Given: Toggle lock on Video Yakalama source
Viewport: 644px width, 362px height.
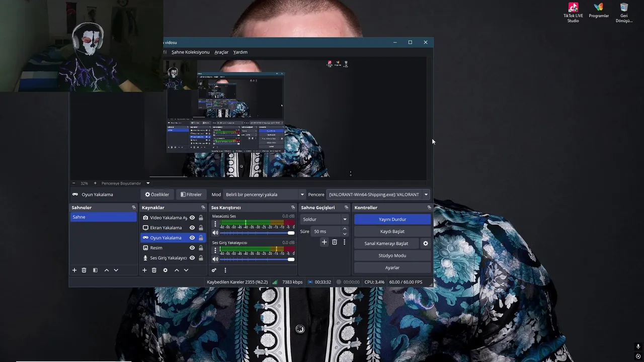Looking at the screenshot, I should (x=201, y=218).
